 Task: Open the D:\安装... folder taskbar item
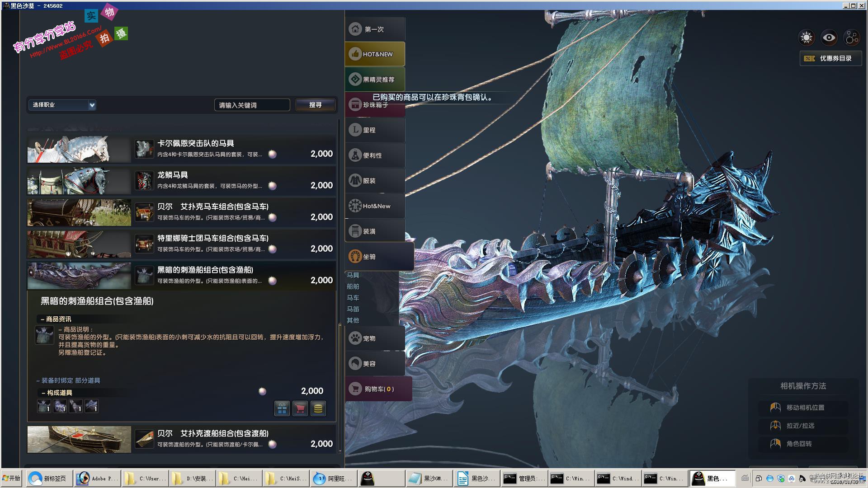click(191, 478)
